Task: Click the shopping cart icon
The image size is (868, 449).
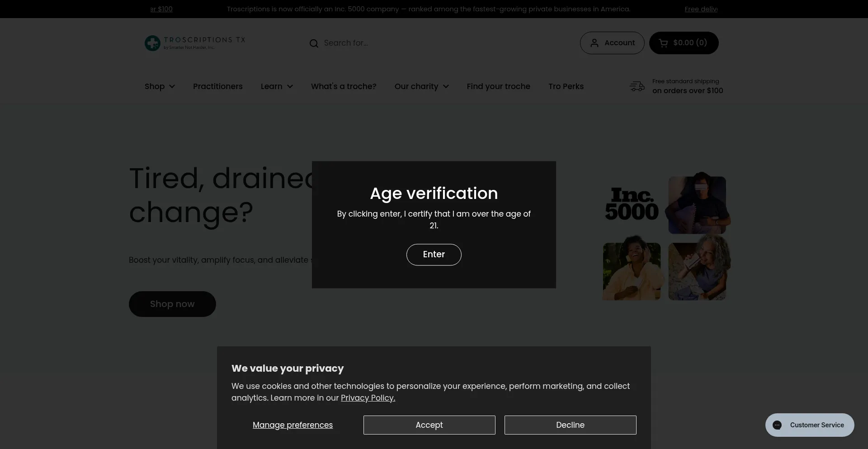Action: coord(663,43)
